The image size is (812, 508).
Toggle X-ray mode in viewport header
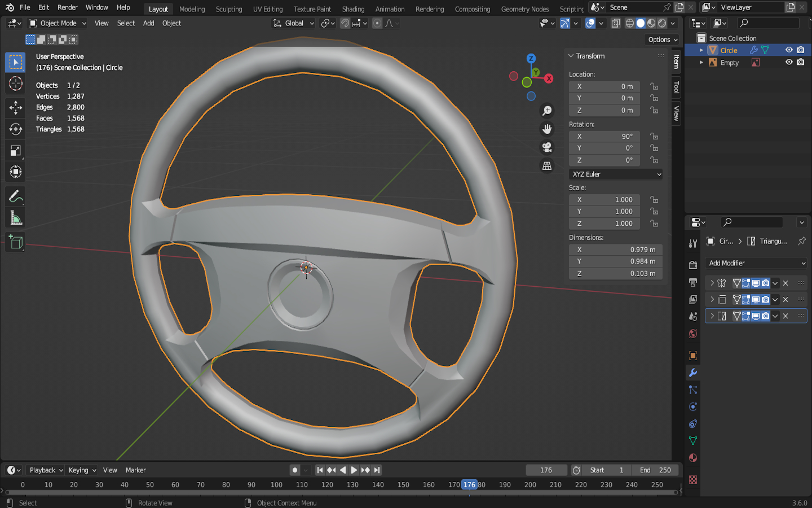(x=616, y=23)
